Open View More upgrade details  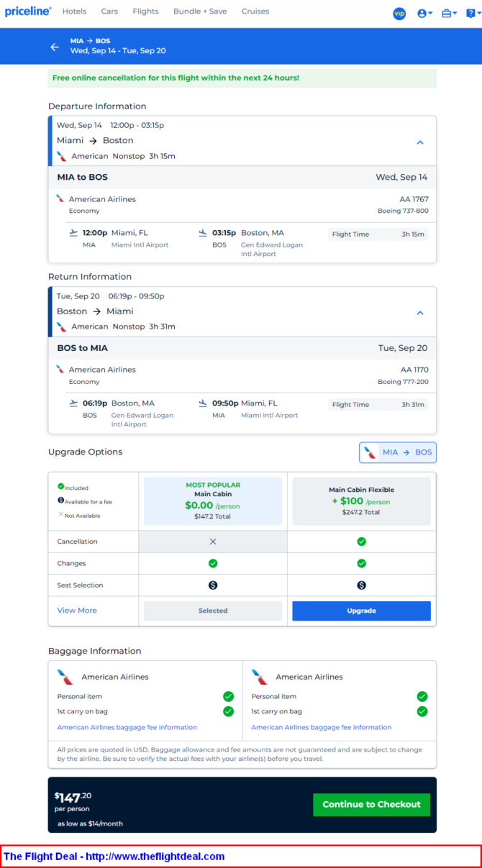point(77,611)
